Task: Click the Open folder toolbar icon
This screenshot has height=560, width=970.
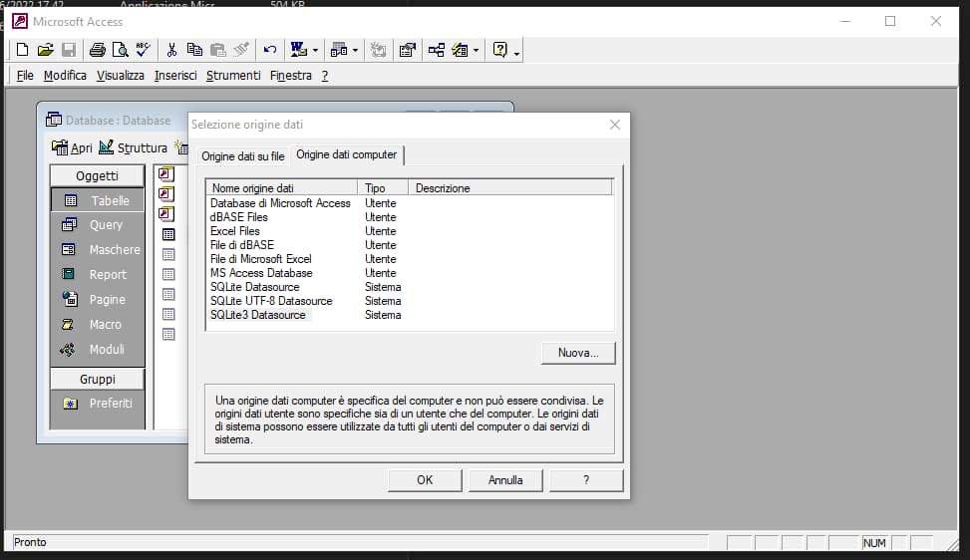Action: click(x=45, y=50)
